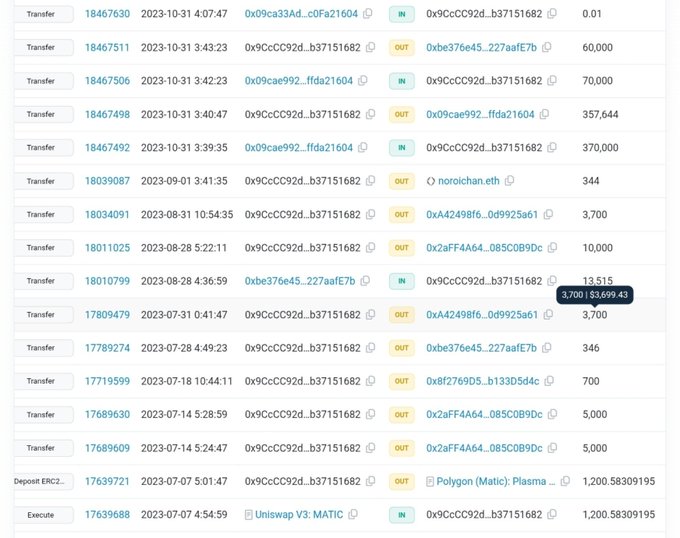Open recipient 0x2aFF4A64...085C0B9Dc in block 18011025 row
680x538 pixels.
pos(484,248)
